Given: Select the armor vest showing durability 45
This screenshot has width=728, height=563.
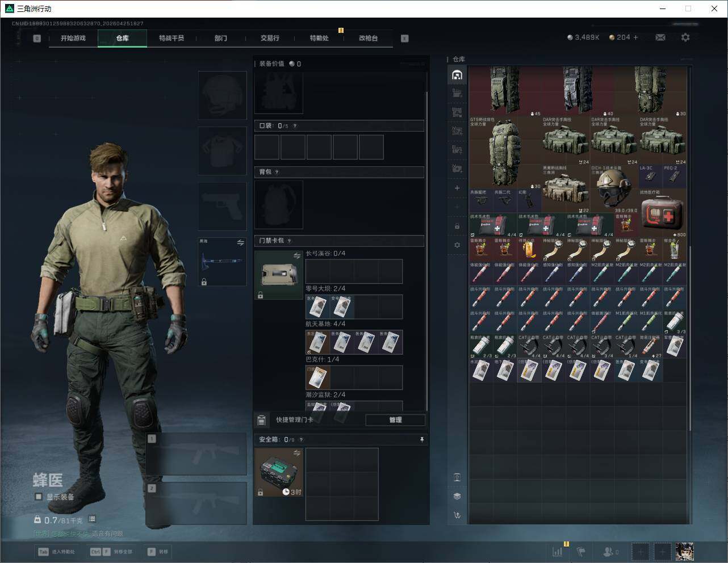Looking at the screenshot, I should [505, 91].
